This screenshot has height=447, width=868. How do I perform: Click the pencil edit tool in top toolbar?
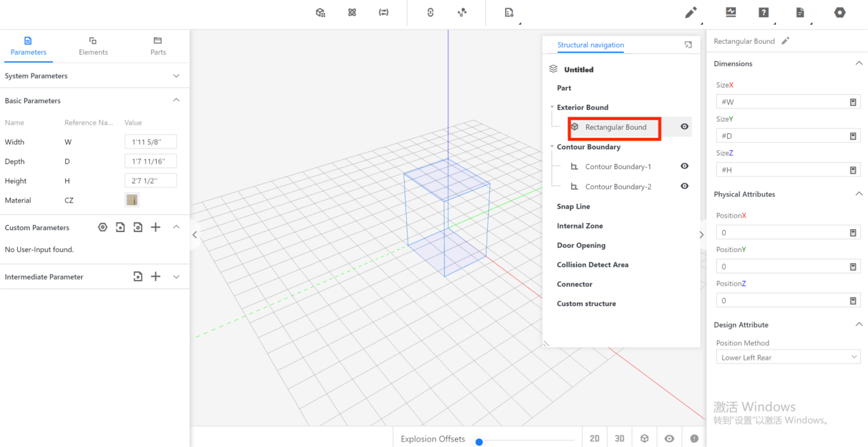tap(691, 12)
